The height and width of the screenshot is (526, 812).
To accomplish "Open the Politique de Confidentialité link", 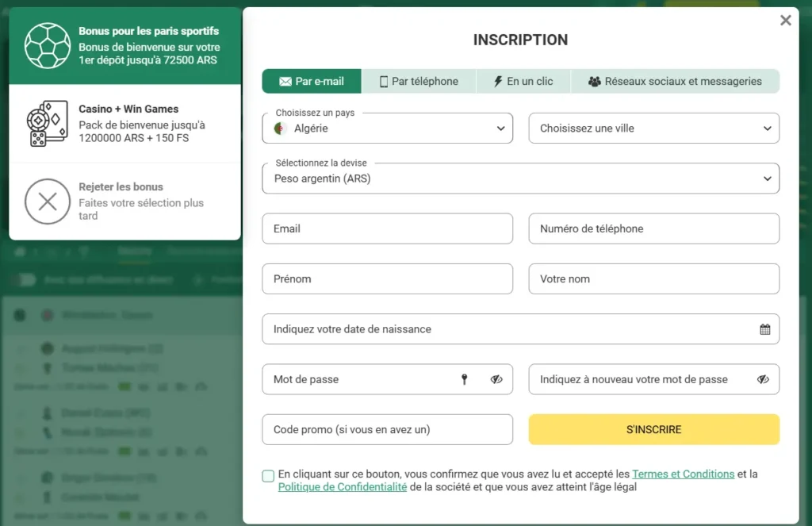I will (343, 487).
